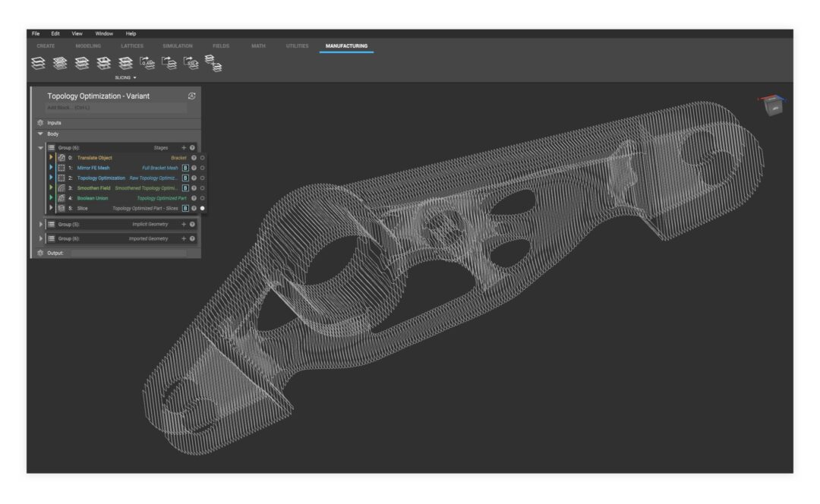Click the B badge on Topology Optimization
Screen dimensions: 820x504
pos(184,178)
